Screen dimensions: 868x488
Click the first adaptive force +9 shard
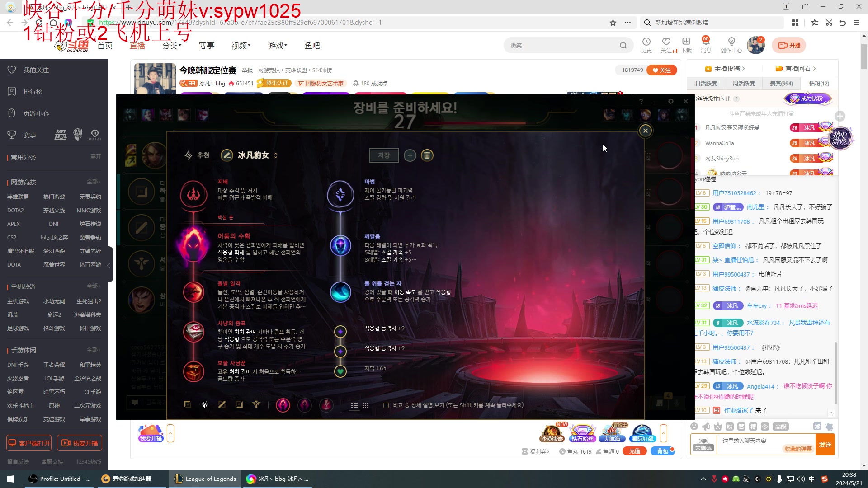340,332
